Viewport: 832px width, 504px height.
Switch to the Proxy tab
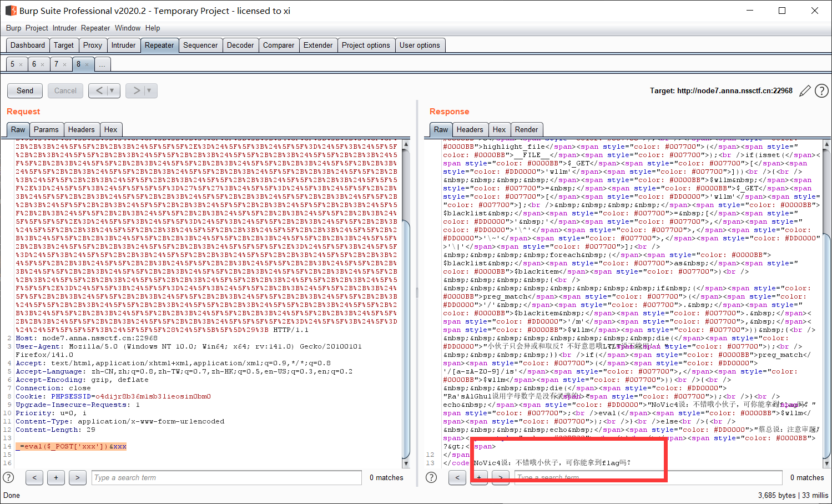pyautogui.click(x=93, y=46)
